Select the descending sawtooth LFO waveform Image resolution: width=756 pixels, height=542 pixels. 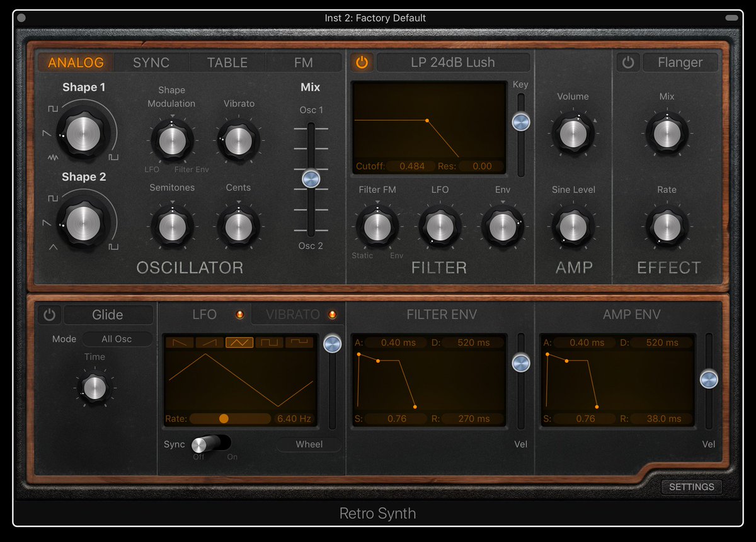point(179,342)
